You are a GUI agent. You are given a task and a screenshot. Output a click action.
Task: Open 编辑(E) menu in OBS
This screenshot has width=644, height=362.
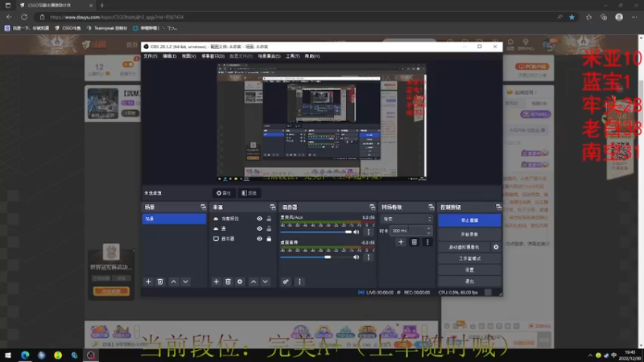coord(169,56)
